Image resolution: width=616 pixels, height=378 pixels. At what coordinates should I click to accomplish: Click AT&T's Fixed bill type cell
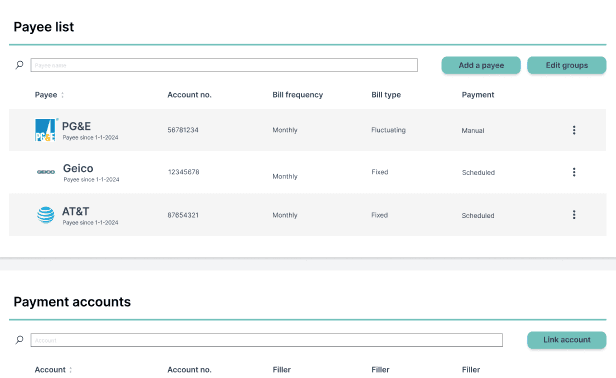tap(380, 215)
